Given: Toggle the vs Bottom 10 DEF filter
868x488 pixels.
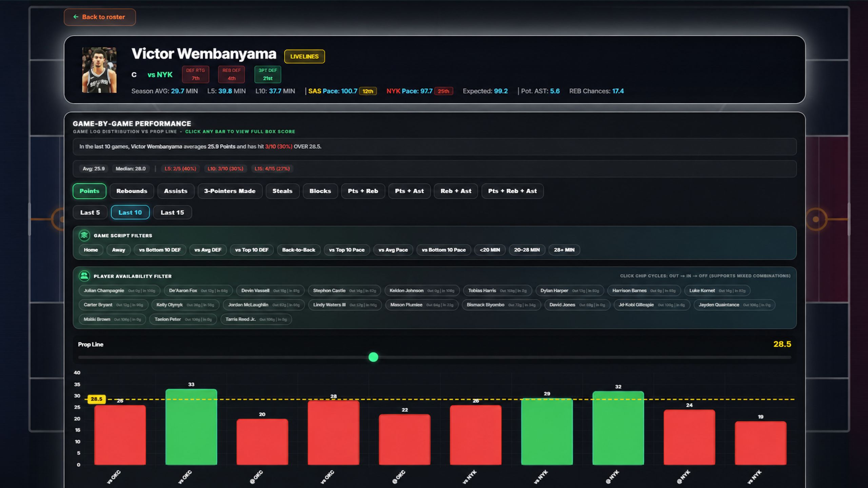Looking at the screenshot, I should tap(160, 250).
